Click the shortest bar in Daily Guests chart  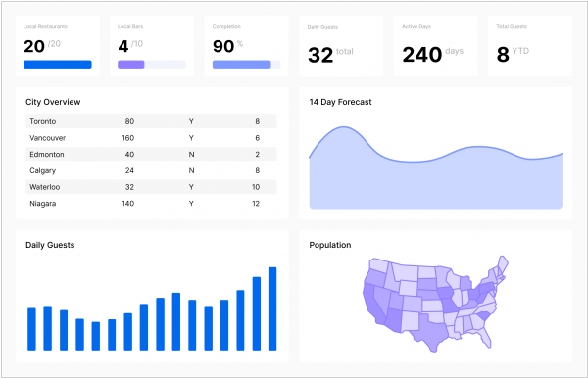coord(96,336)
